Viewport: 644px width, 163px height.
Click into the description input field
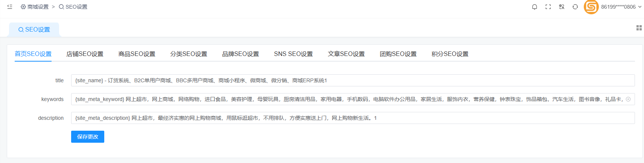point(353,118)
